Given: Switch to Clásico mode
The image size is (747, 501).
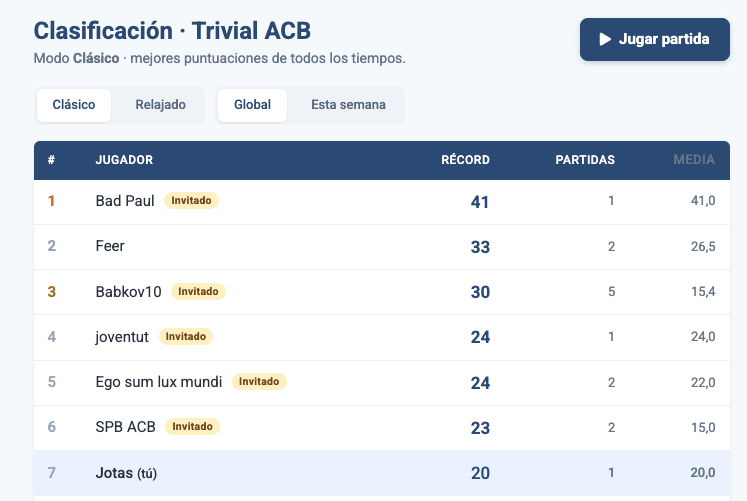Looking at the screenshot, I should coord(74,105).
